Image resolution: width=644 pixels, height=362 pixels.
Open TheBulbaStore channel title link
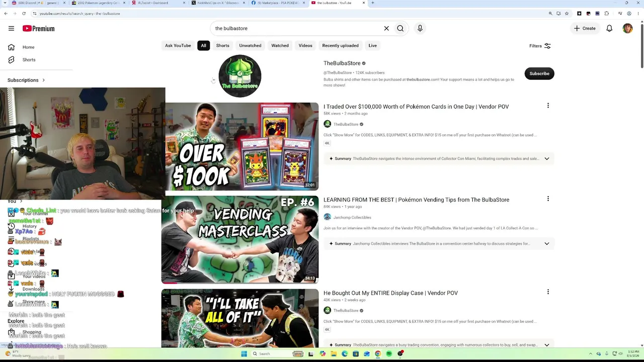click(342, 63)
